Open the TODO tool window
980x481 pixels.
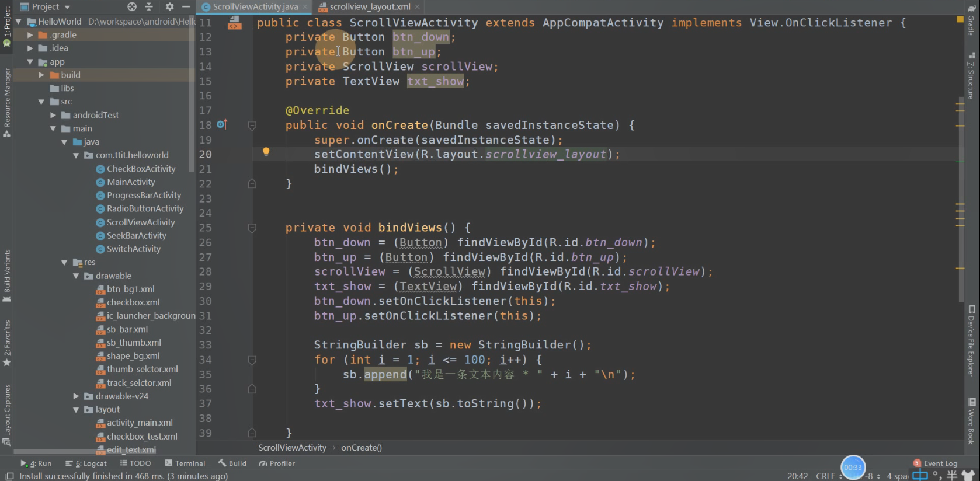pyautogui.click(x=135, y=463)
